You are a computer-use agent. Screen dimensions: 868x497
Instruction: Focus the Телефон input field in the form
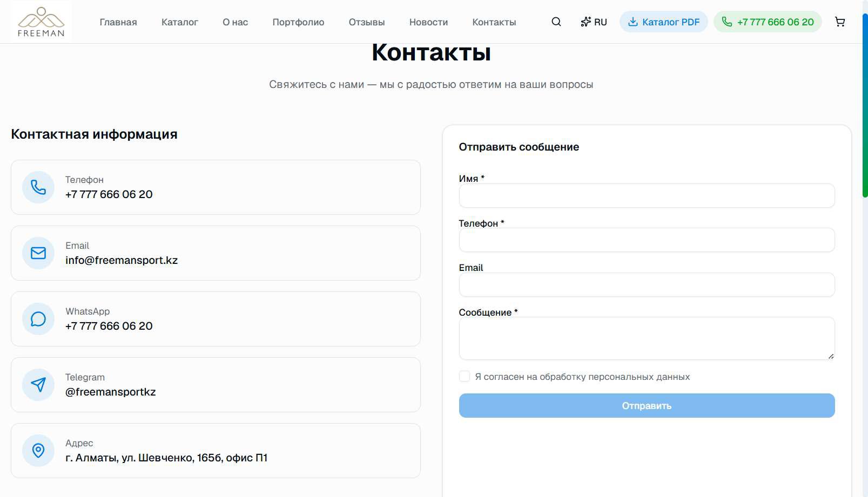coord(647,240)
